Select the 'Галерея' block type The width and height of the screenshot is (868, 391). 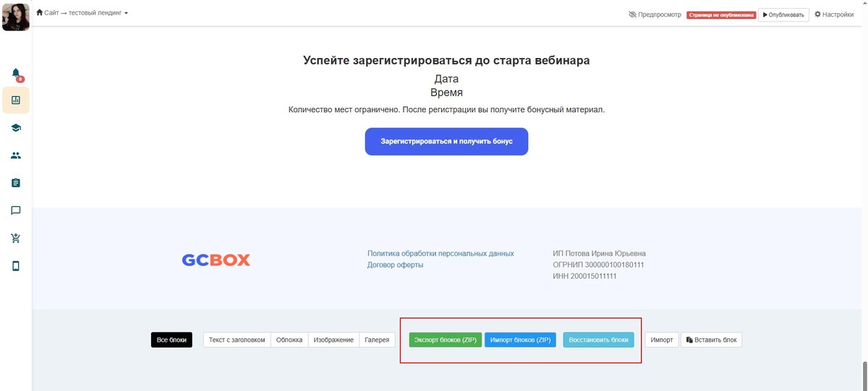(378, 340)
